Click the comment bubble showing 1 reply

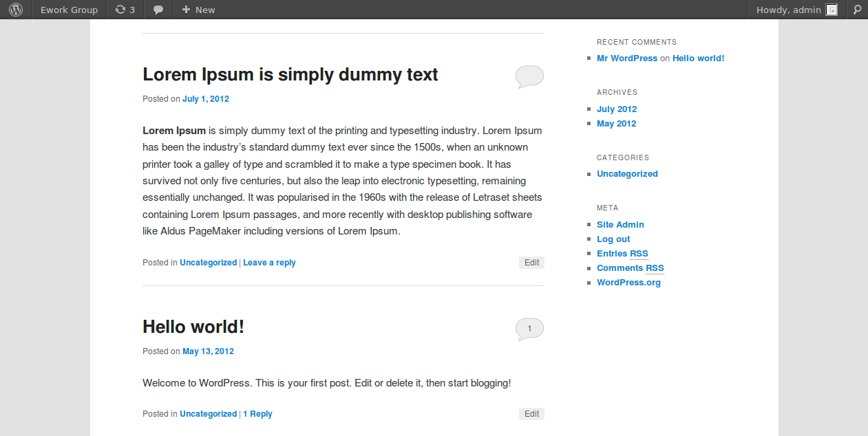coord(529,329)
